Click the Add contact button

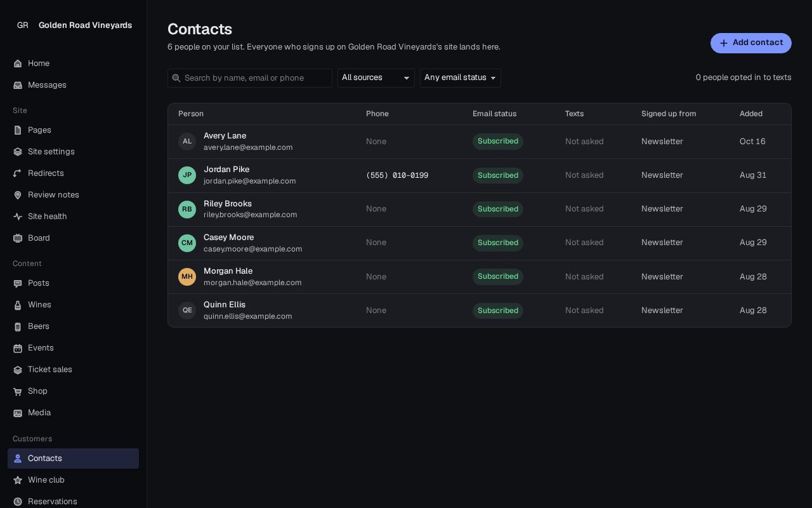pos(751,43)
